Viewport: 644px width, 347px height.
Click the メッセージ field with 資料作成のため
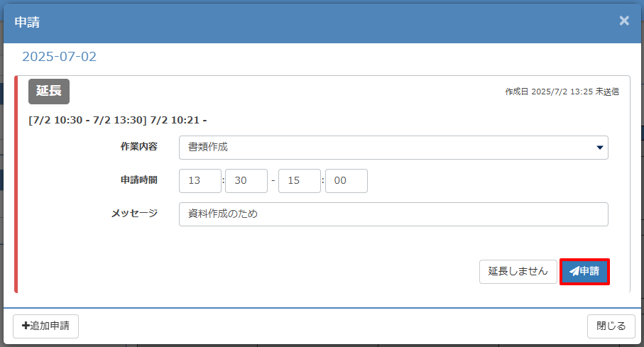tap(393, 214)
